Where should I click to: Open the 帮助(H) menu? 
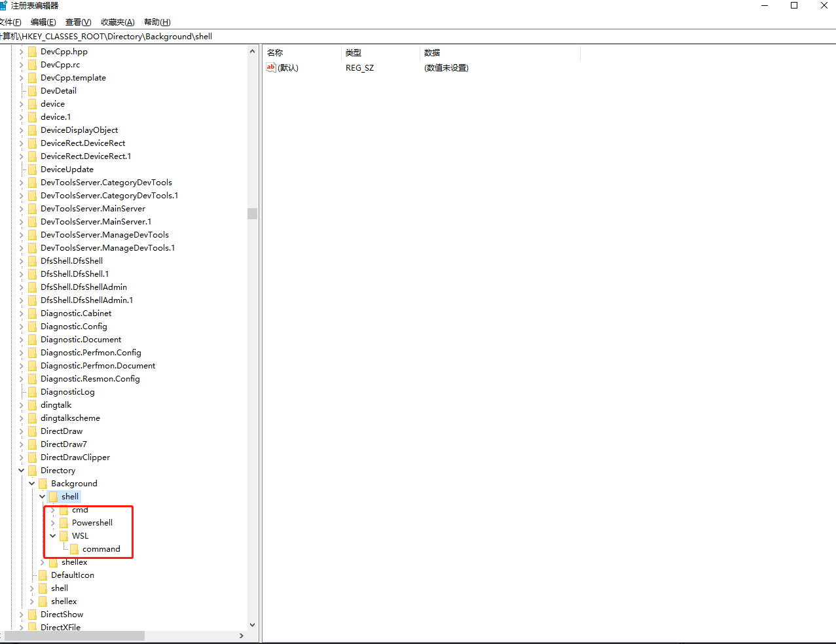point(157,22)
